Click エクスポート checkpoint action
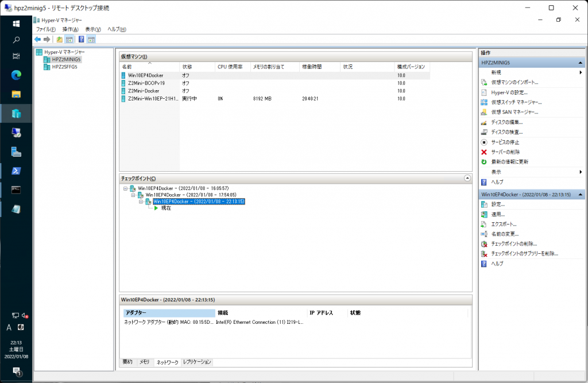This screenshot has width=588, height=383. point(504,224)
